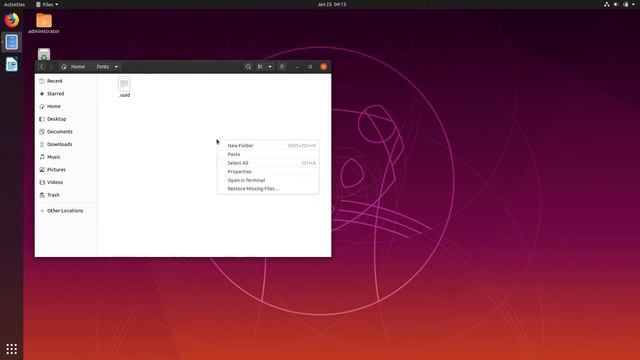Screen dimensions: 640x360
Task: Go back with the back arrow
Action: [42, 67]
